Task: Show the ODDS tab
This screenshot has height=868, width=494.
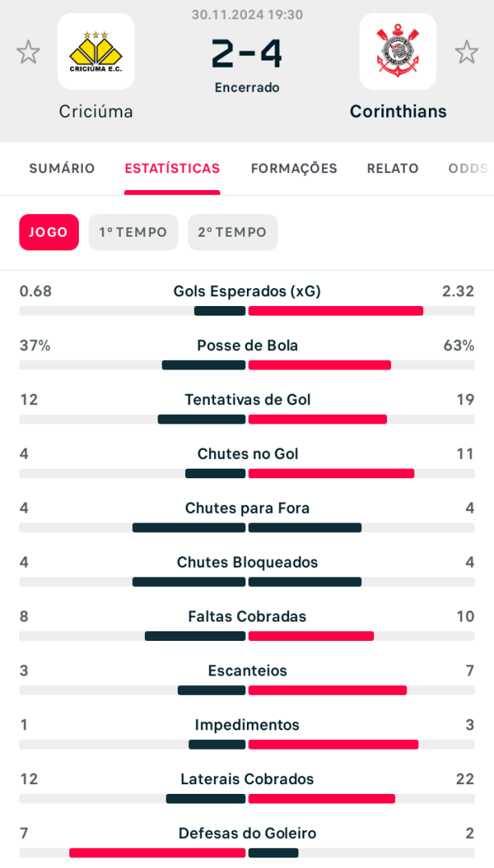Action: 468,168
